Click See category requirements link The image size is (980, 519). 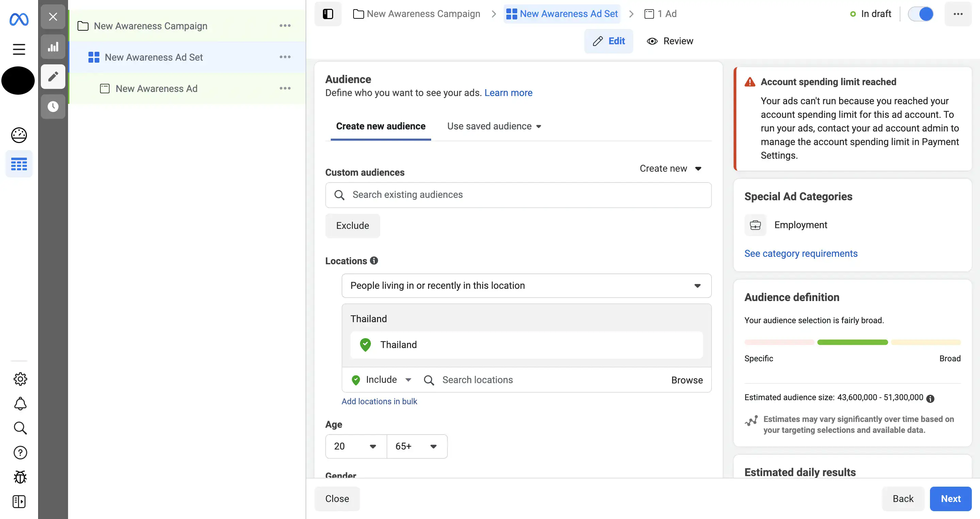[x=800, y=253]
